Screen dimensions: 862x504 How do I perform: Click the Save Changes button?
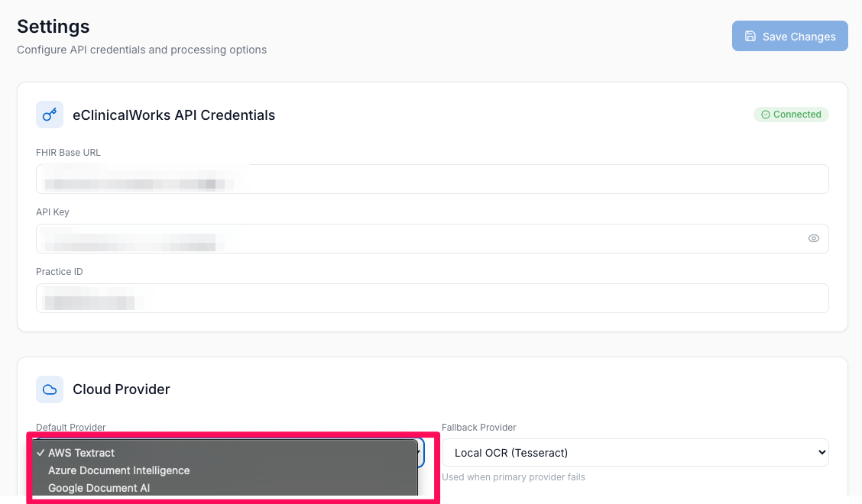click(x=789, y=37)
